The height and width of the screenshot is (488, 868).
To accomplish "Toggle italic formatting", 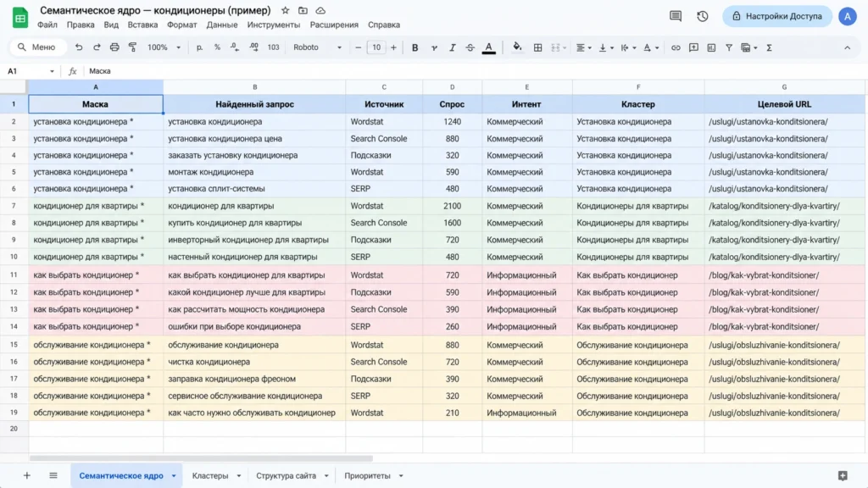I will click(452, 47).
